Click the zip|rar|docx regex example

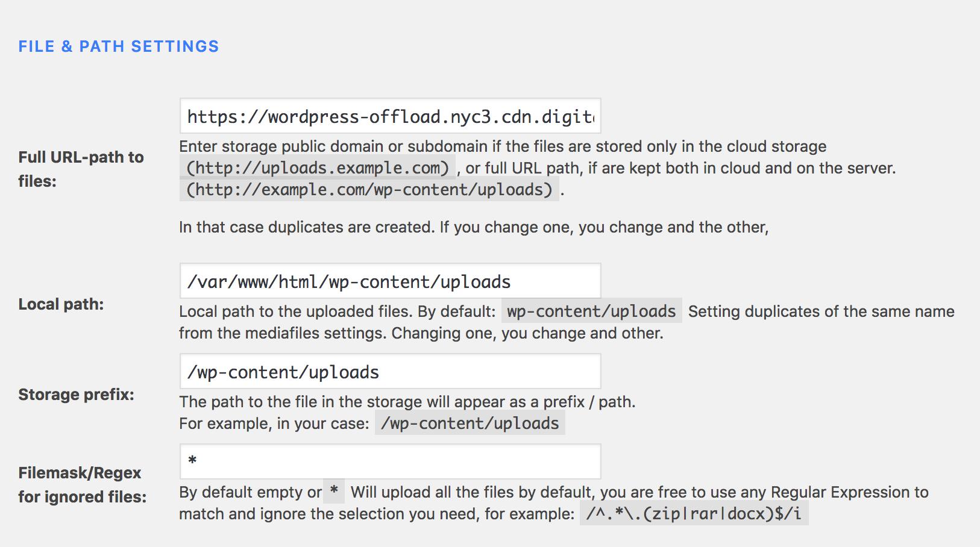[x=694, y=514]
